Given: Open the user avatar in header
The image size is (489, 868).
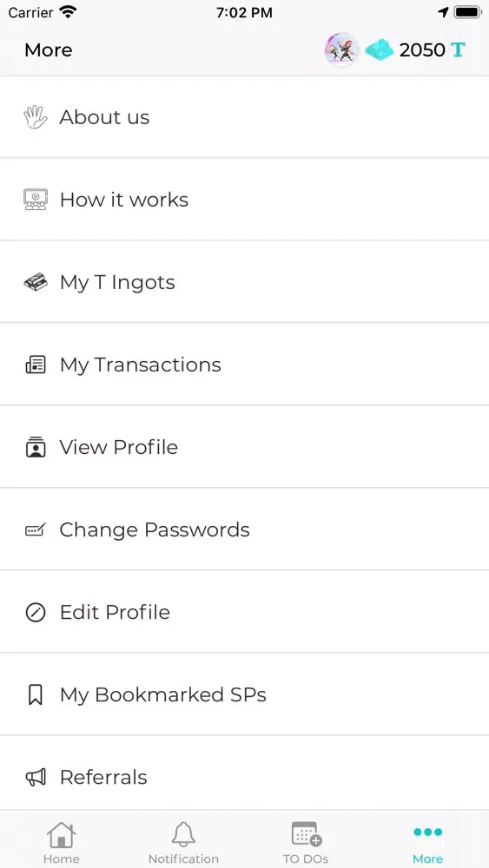Looking at the screenshot, I should 341,49.
